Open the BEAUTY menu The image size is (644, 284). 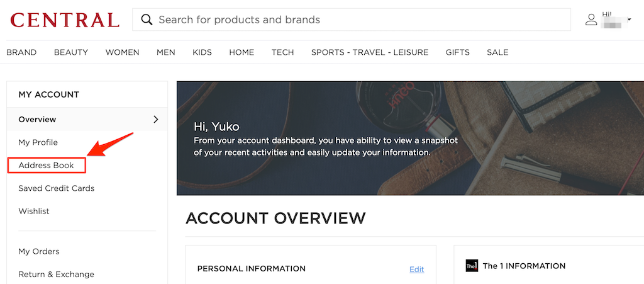(x=71, y=52)
